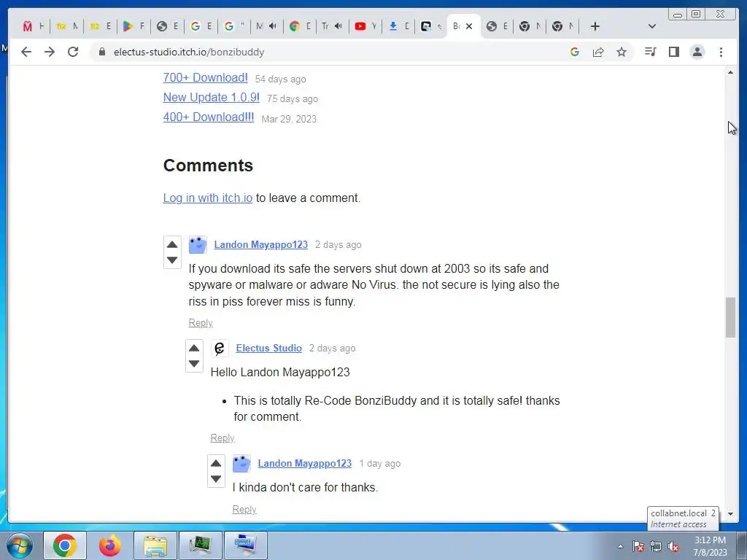This screenshot has width=747, height=560.
Task: Switch to the itch.io tab left of active tab
Action: [431, 26]
